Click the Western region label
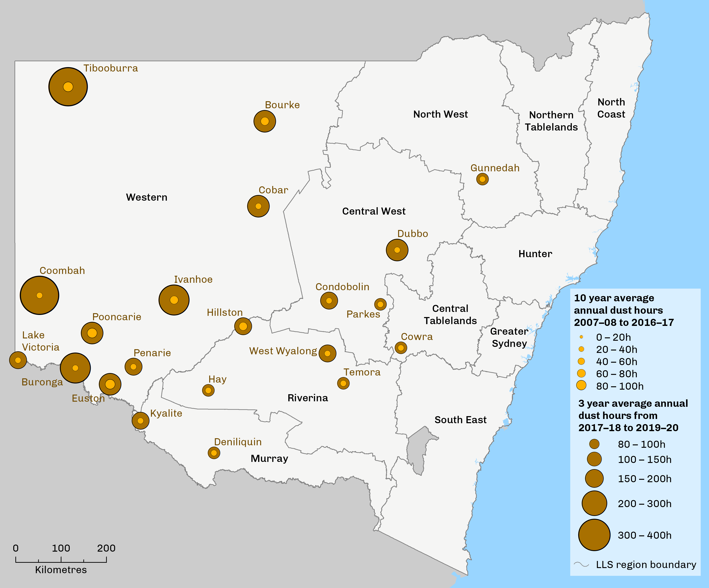This screenshot has width=709, height=588. 147,197
